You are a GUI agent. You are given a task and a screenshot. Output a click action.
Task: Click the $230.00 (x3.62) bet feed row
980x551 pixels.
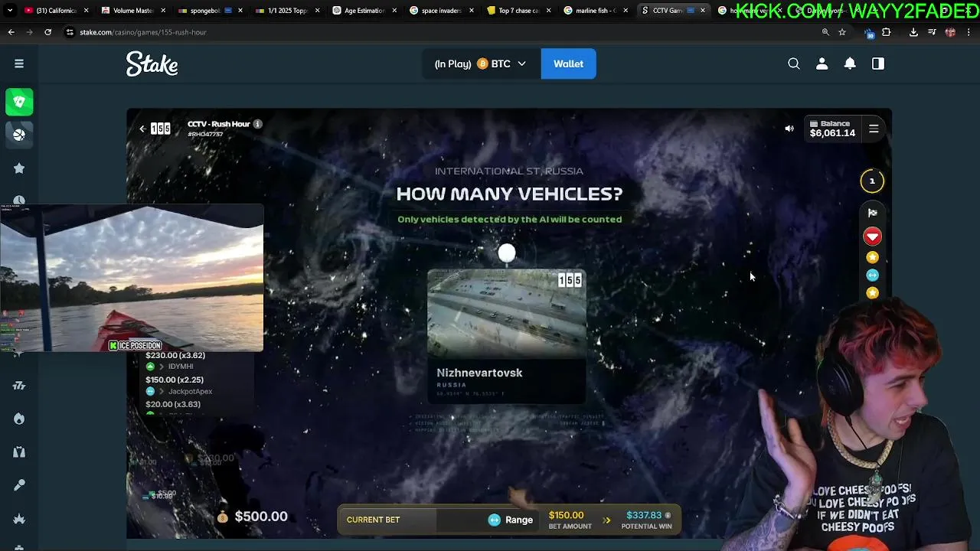(175, 355)
